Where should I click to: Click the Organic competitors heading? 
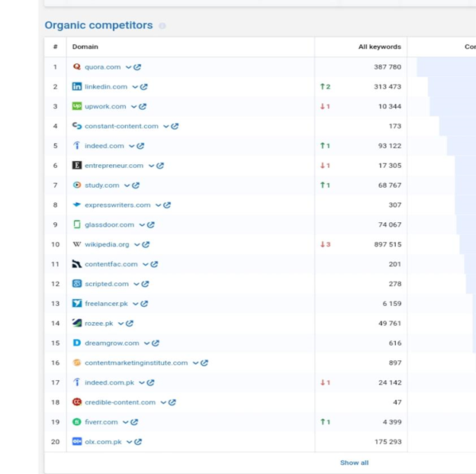coord(98,25)
